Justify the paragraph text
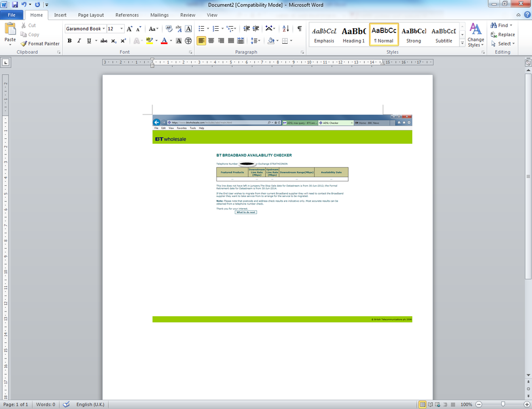This screenshot has width=532, height=409. coord(231,40)
